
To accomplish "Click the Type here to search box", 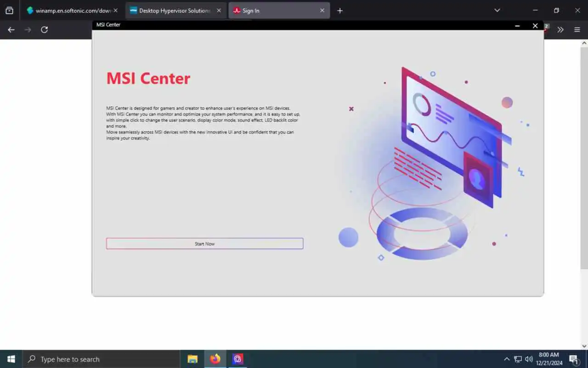I will click(101, 359).
